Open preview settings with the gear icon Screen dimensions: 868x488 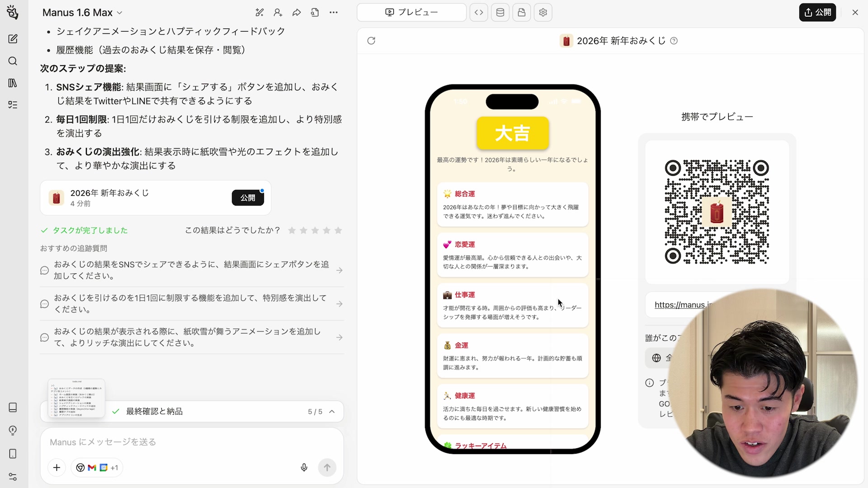pos(542,12)
